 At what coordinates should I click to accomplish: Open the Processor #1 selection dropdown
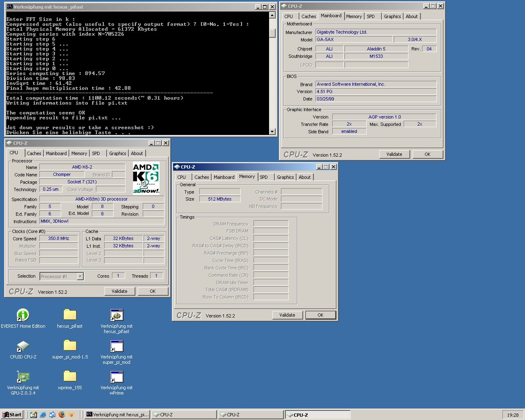[80, 276]
